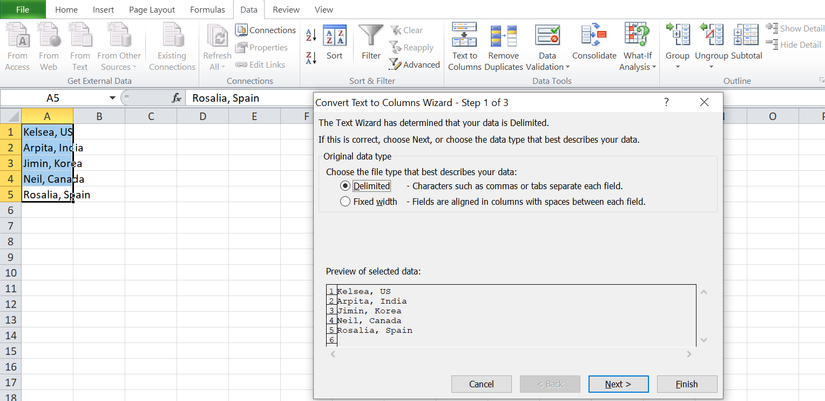Click column header O
Screen dimensions: 825x401
(x=772, y=116)
